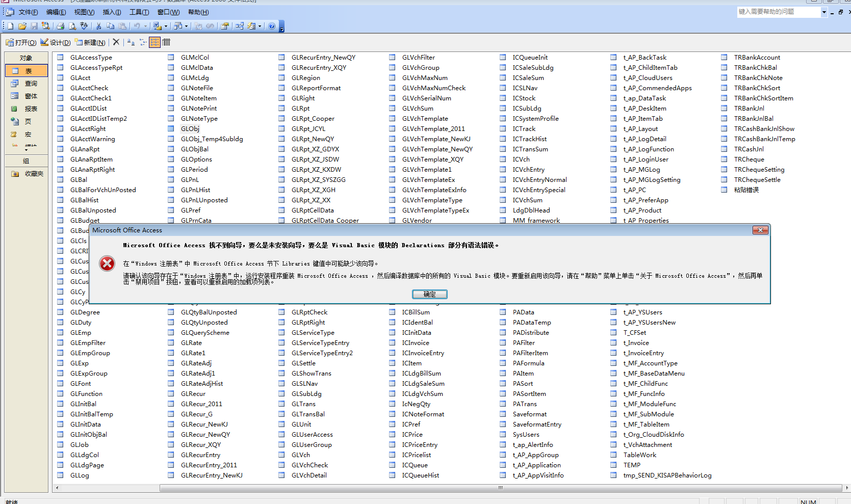Open the 编辑(E) menu

56,12
